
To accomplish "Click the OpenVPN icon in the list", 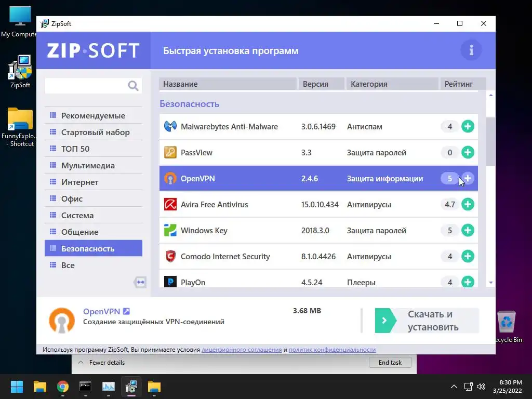I will (170, 178).
